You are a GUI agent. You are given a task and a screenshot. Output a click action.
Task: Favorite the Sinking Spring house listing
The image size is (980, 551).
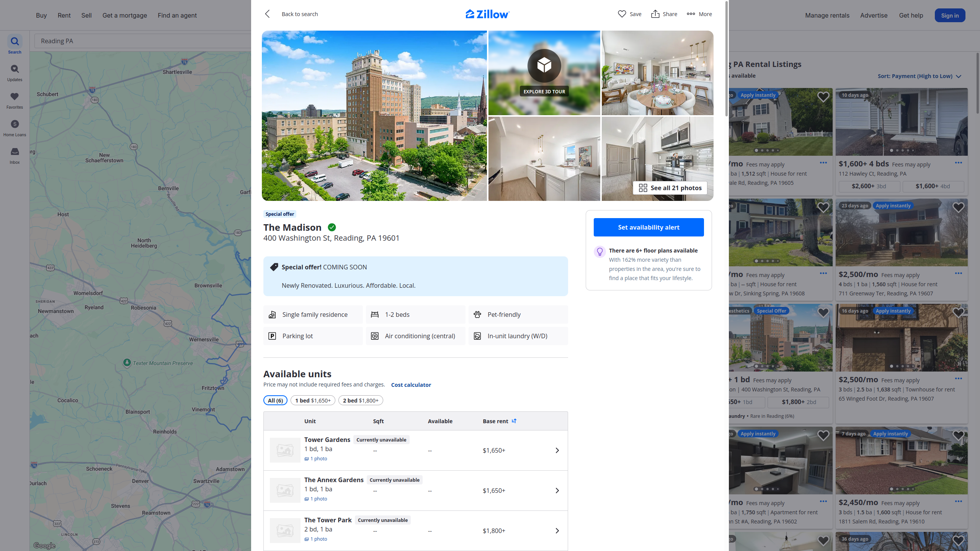(823, 207)
